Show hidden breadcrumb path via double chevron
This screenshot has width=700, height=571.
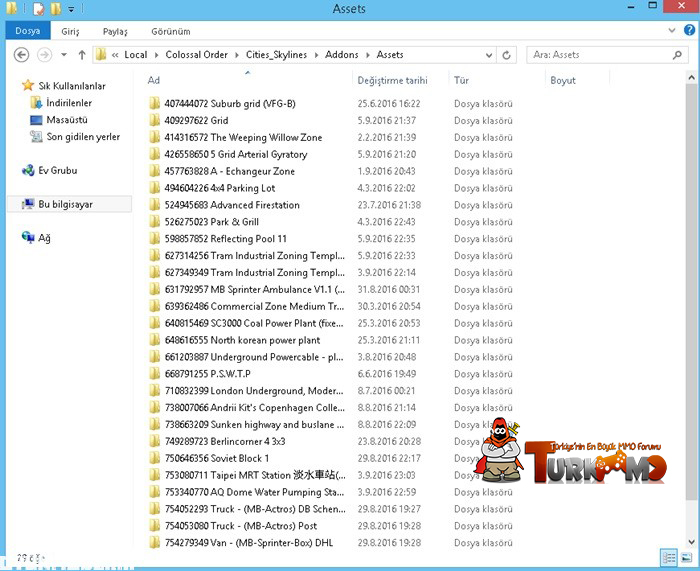(x=115, y=55)
